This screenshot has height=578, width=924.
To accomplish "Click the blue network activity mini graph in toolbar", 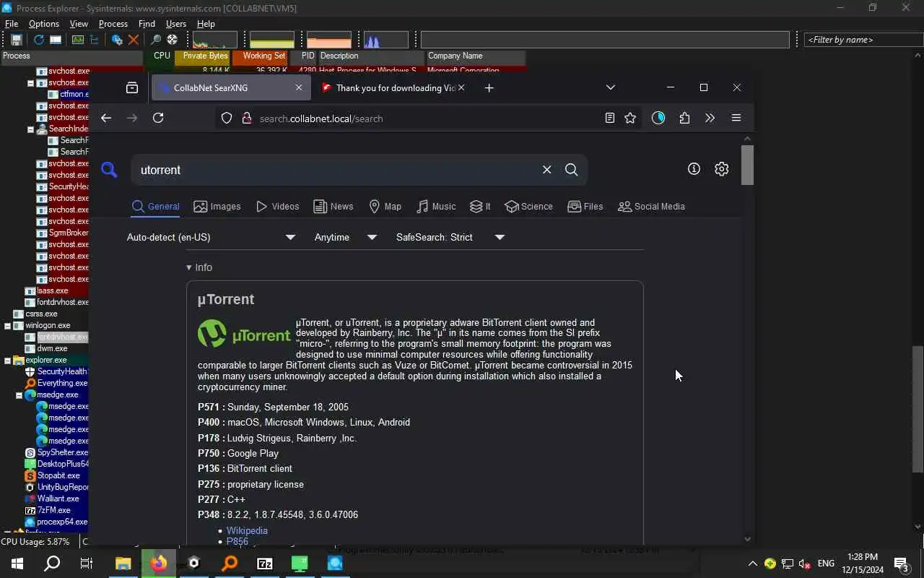I will tap(385, 40).
